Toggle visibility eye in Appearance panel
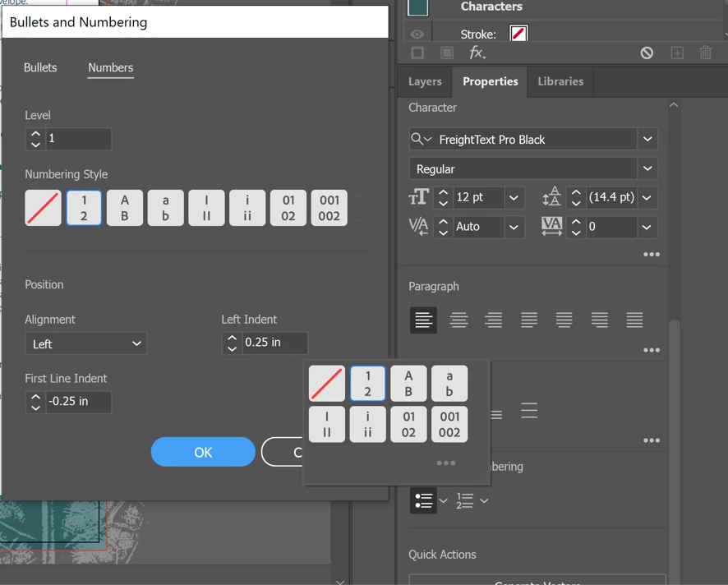Image resolution: width=728 pixels, height=585 pixels. click(x=417, y=35)
